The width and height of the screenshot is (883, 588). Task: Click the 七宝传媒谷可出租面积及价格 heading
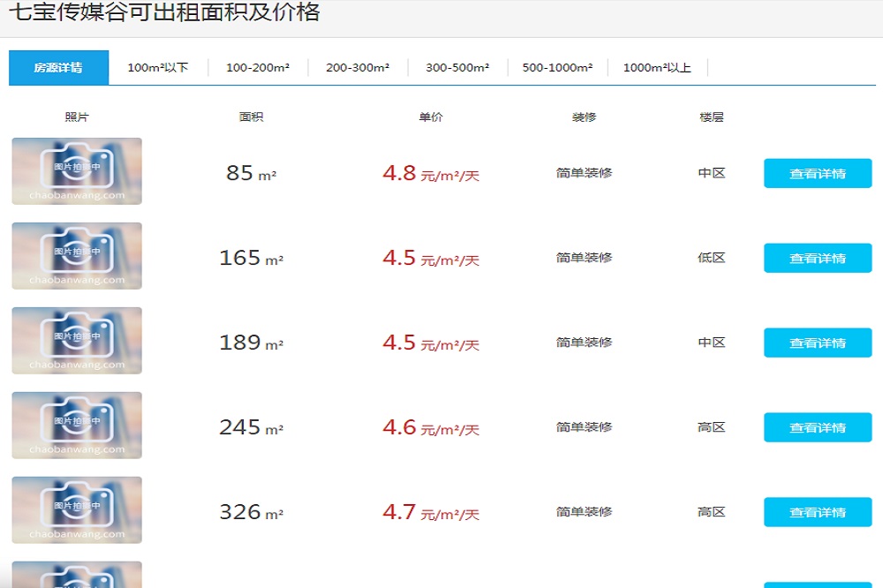[164, 13]
